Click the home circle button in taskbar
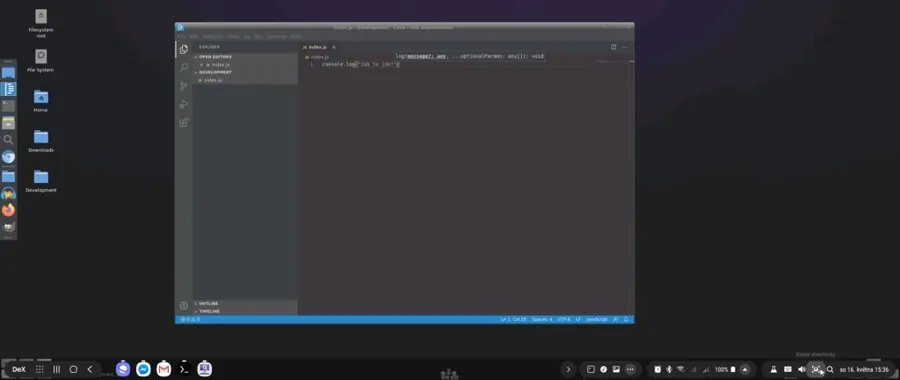The height and width of the screenshot is (380, 900). pos(73,369)
